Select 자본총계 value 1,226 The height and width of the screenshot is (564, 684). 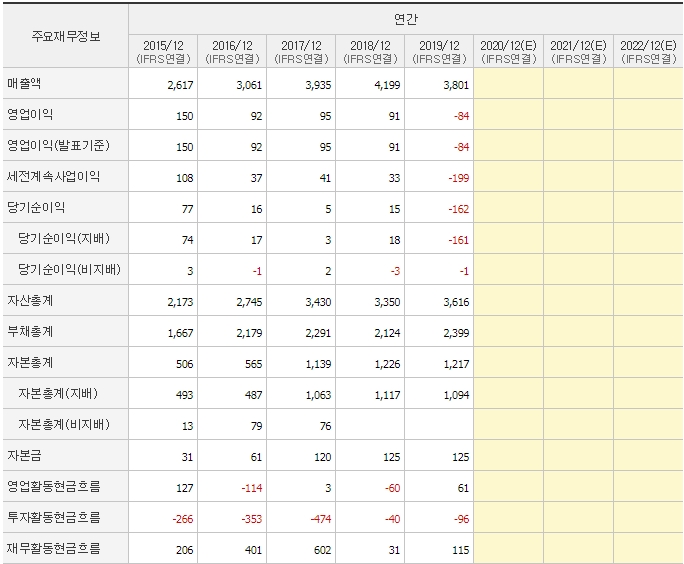(387, 364)
